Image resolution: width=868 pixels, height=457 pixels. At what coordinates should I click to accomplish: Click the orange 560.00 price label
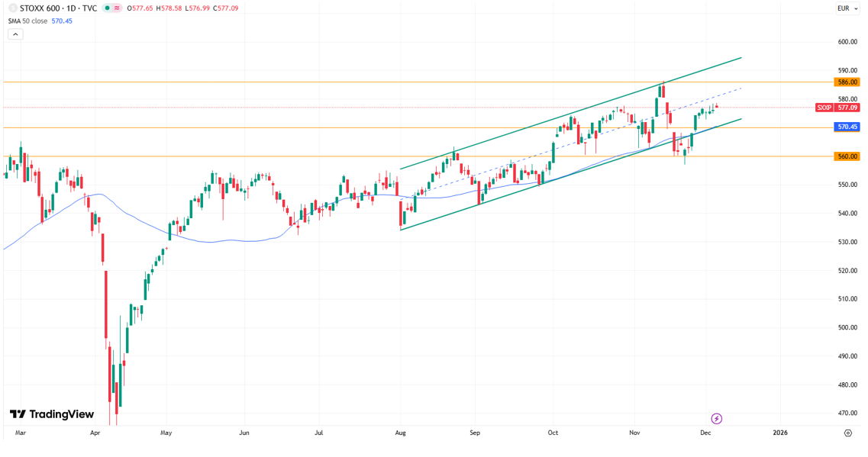(847, 156)
